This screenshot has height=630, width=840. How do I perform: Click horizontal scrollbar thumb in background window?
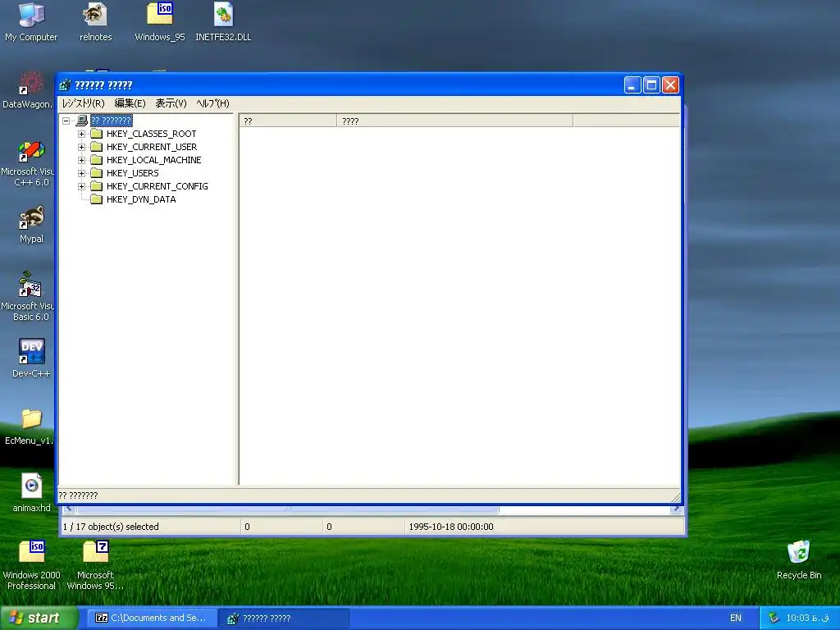(x=288, y=509)
